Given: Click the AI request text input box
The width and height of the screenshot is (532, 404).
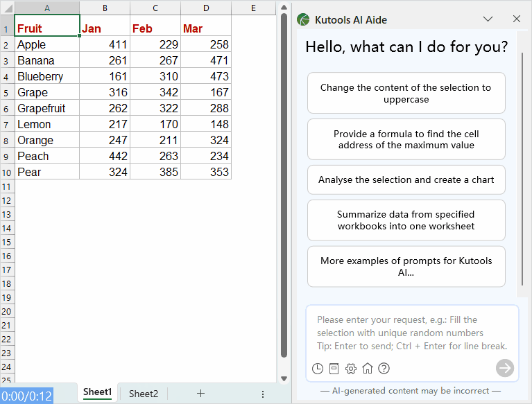Looking at the screenshot, I should 412,333.
